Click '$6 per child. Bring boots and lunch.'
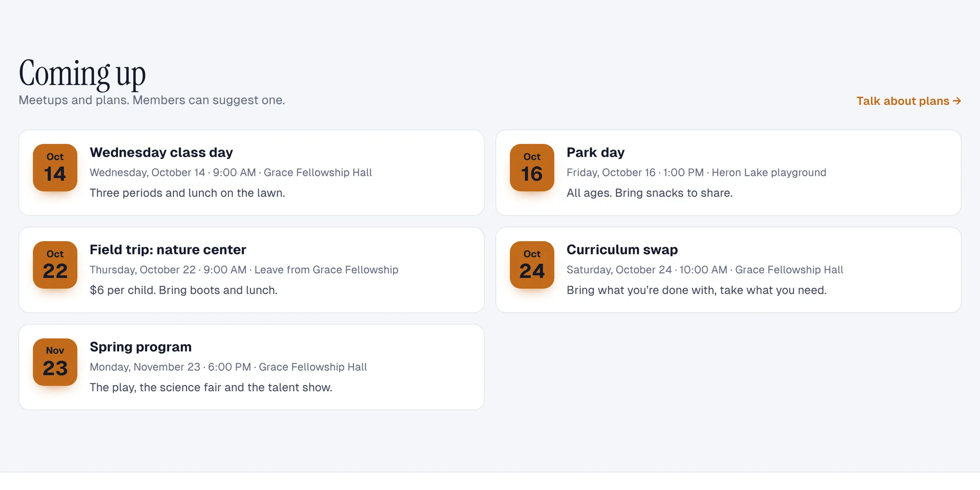This screenshot has height=490, width=980. [184, 290]
